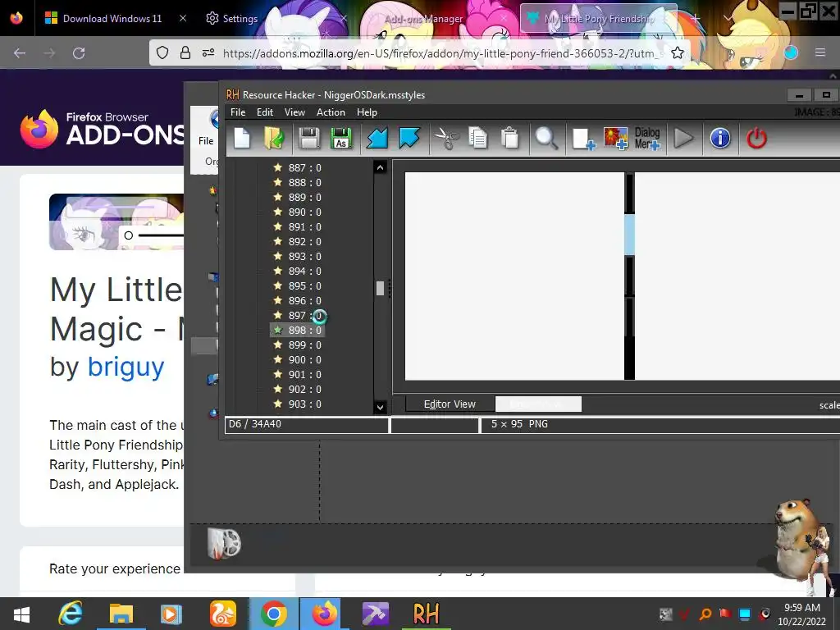Open the Windows Start menu
This screenshot has height=630, width=840.
21,614
